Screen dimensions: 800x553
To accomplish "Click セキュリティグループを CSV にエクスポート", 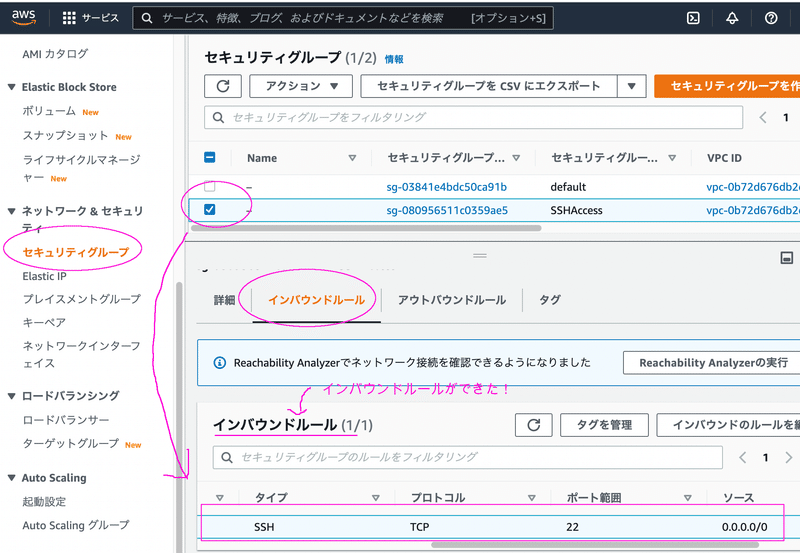I will point(489,86).
